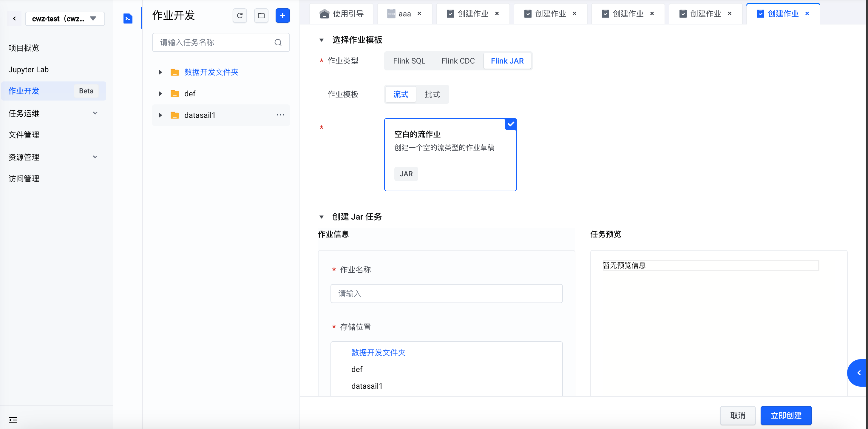Screen dimensions: 868x429
Task: Expand the datasail1 folder arrow
Action: click(160, 115)
